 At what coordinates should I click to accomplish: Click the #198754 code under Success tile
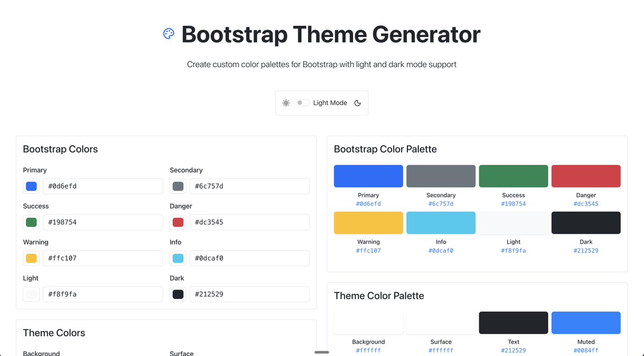[x=514, y=204]
